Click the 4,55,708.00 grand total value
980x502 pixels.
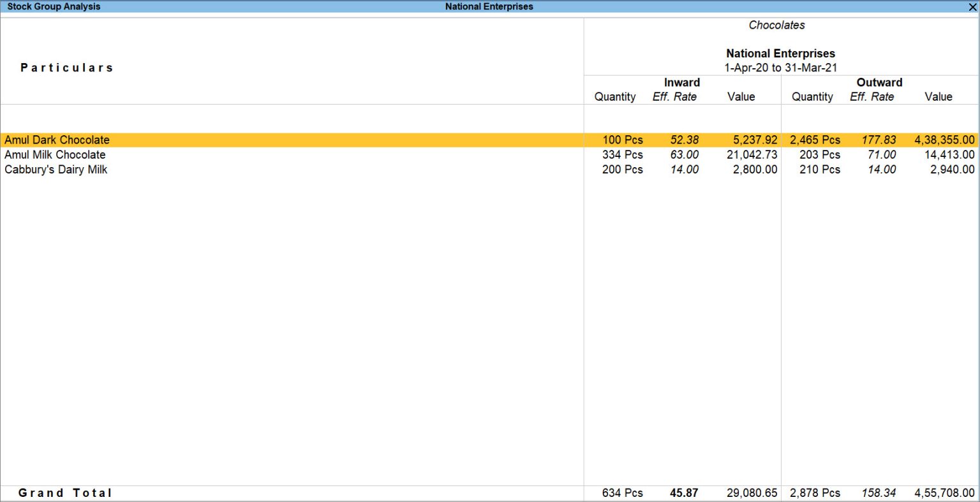point(946,492)
